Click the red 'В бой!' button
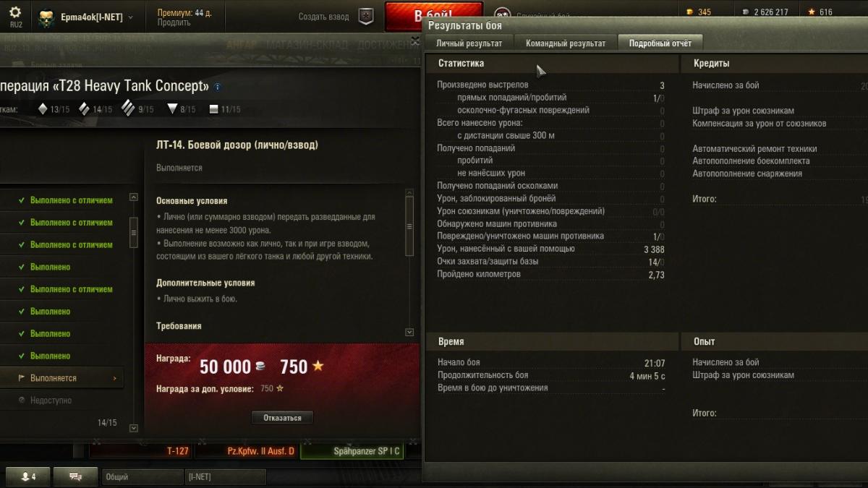Image resolution: width=868 pixels, height=488 pixels. click(x=433, y=16)
